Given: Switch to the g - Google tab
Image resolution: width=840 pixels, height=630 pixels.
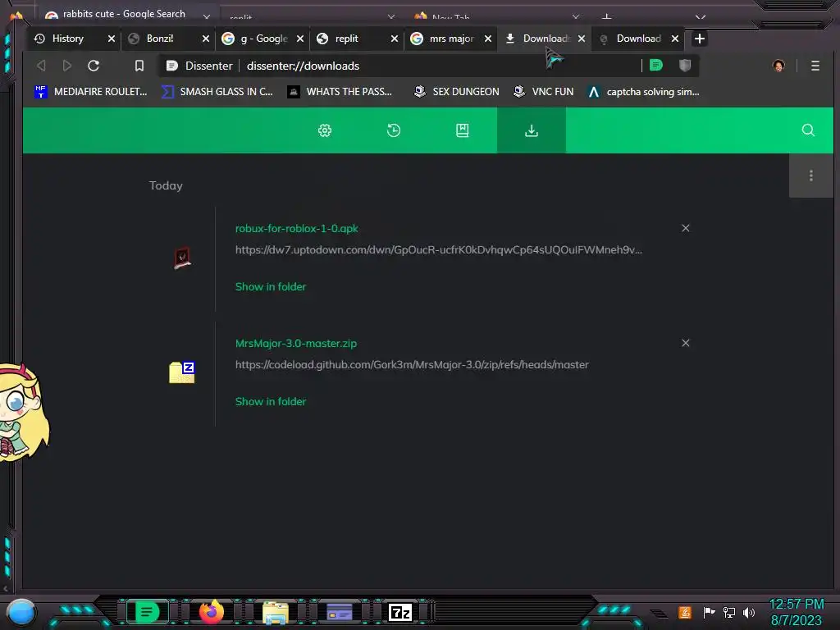Looking at the screenshot, I should click(x=263, y=39).
